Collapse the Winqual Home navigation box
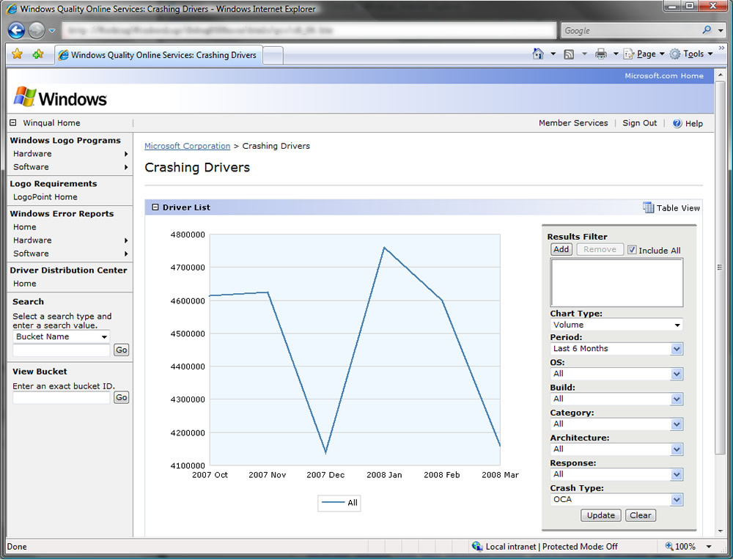 (x=13, y=123)
